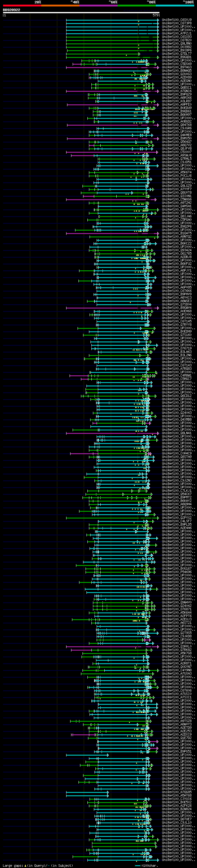The width and height of the screenshot is (197, 868).
Task: Select hit label UniRef100_A9T2H2
Action: point(177,203)
